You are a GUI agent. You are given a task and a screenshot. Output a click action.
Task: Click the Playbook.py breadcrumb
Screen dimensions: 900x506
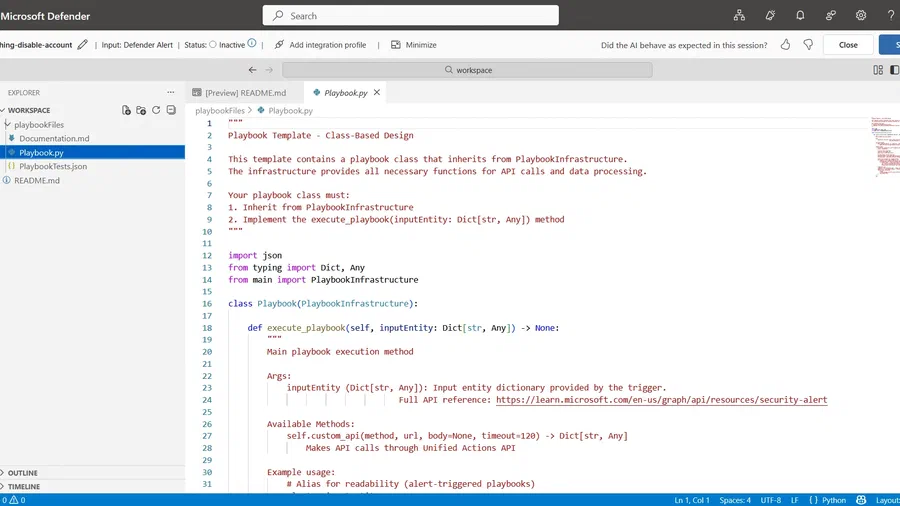pyautogui.click(x=290, y=111)
